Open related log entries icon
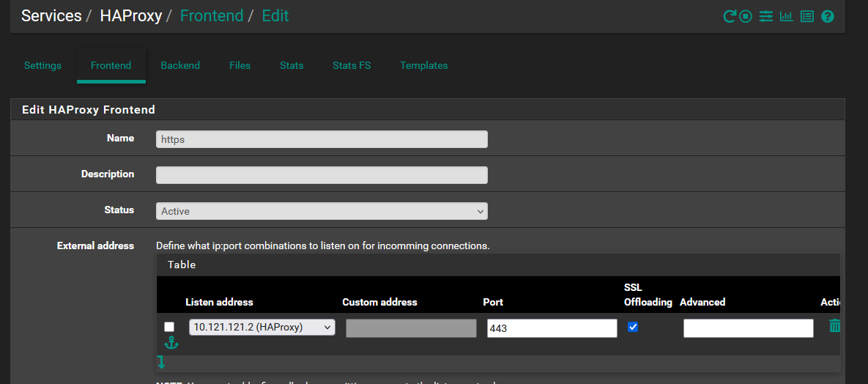Image resolution: width=868 pixels, height=384 pixels. [807, 16]
